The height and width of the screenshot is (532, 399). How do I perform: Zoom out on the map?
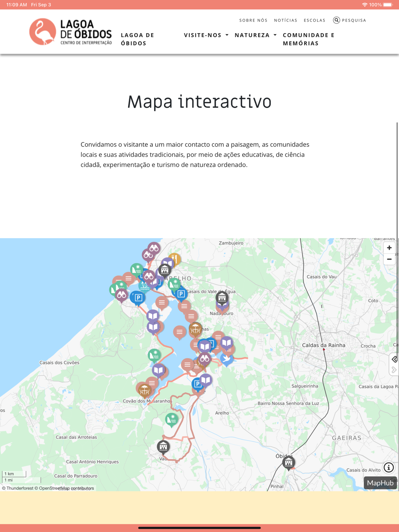point(389,259)
